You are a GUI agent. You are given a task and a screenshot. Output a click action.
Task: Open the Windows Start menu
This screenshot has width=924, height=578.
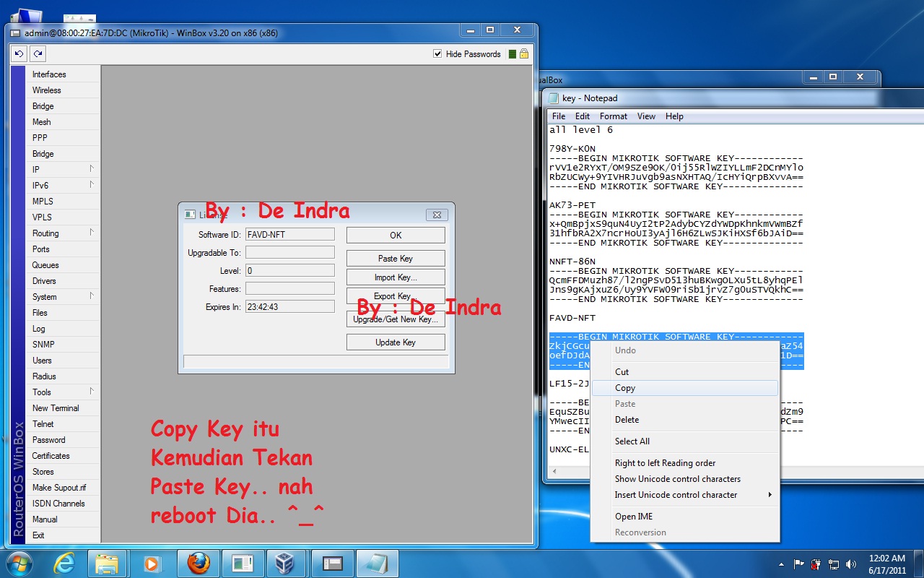(18, 564)
